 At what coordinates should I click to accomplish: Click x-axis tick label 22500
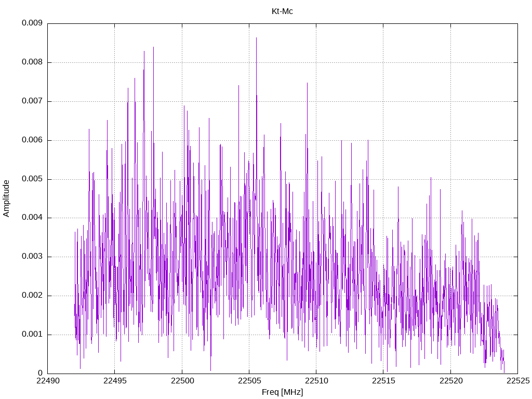182,381
